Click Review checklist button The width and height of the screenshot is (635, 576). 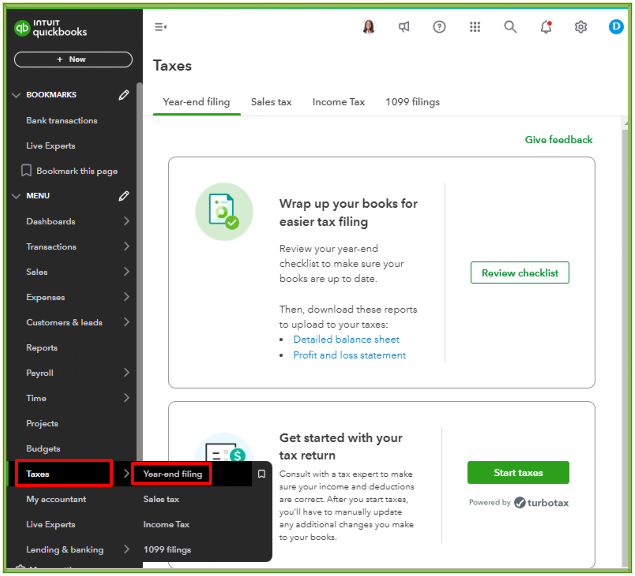click(520, 273)
